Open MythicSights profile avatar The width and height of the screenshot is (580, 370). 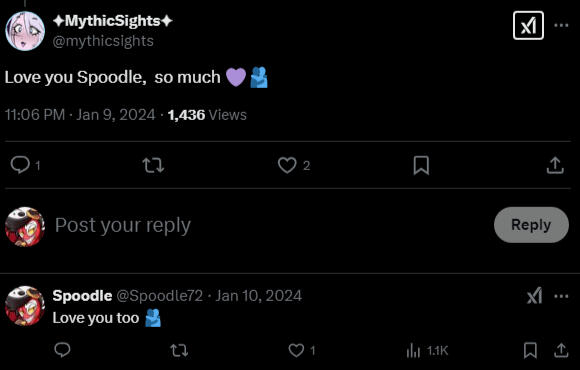point(25,31)
